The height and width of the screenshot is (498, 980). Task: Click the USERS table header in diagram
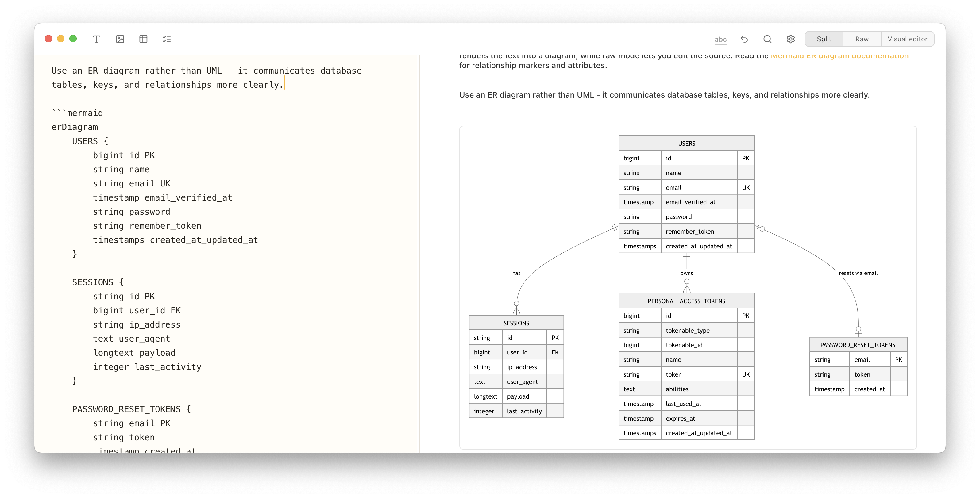pyautogui.click(x=686, y=143)
